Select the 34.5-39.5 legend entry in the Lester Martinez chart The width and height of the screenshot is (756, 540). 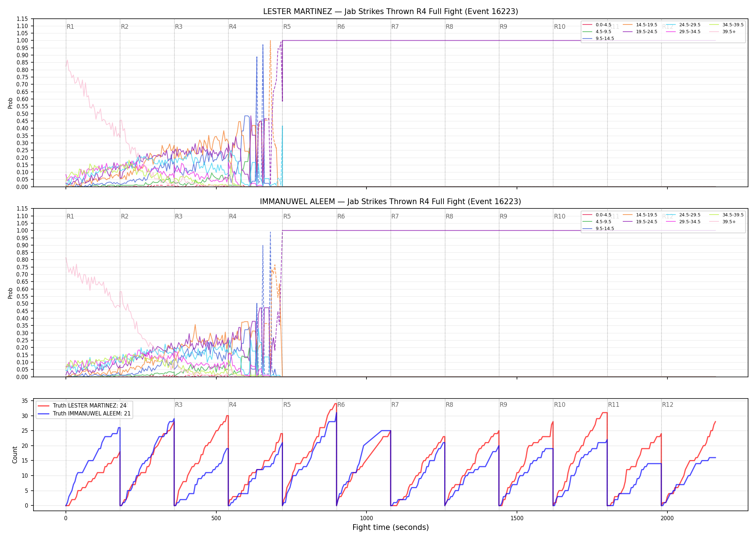pos(726,25)
